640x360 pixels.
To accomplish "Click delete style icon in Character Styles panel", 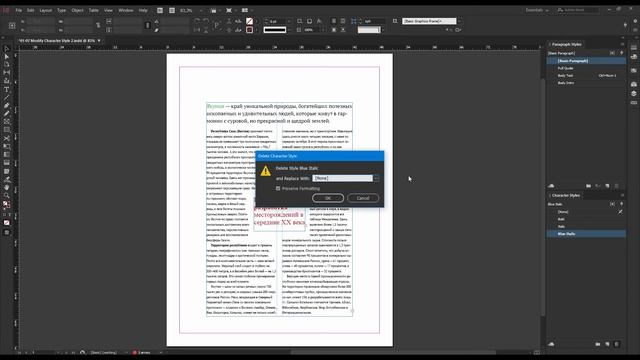I will point(617,344).
